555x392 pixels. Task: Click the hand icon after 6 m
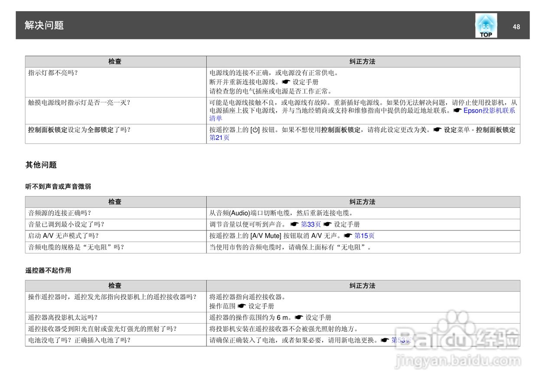tap(299, 317)
